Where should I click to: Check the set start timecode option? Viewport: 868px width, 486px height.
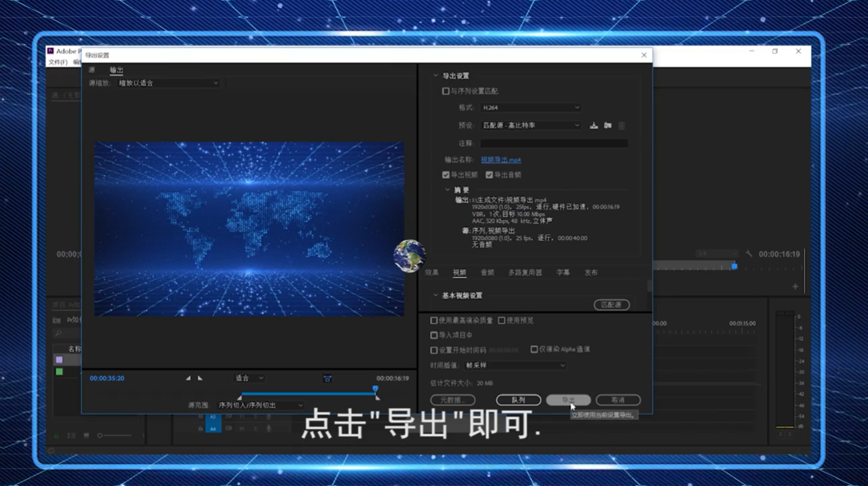pyautogui.click(x=434, y=350)
